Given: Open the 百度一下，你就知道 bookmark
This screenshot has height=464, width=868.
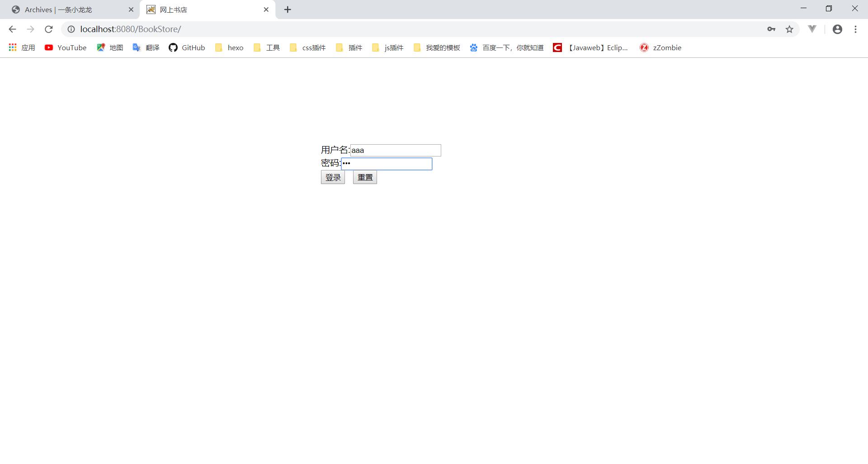Looking at the screenshot, I should click(x=507, y=47).
